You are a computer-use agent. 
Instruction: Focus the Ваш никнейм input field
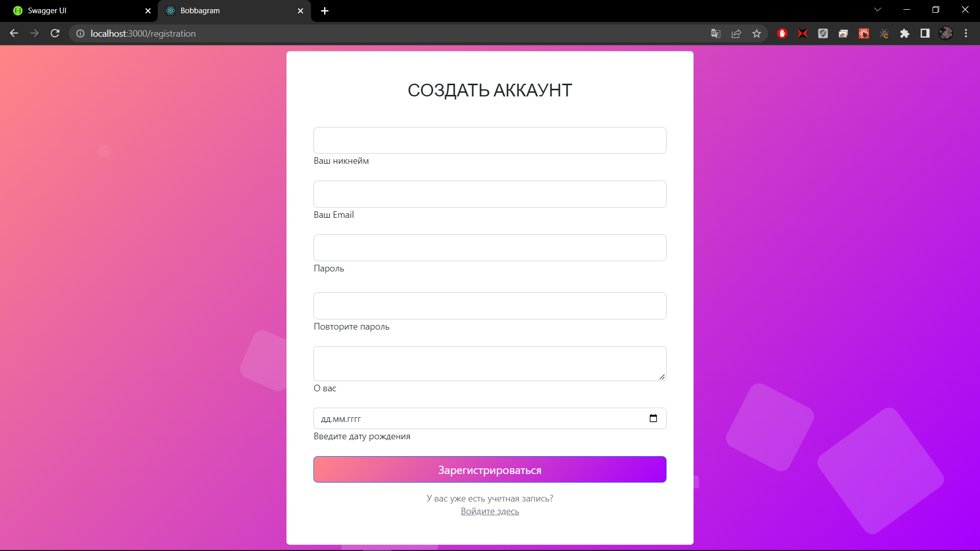tap(489, 140)
